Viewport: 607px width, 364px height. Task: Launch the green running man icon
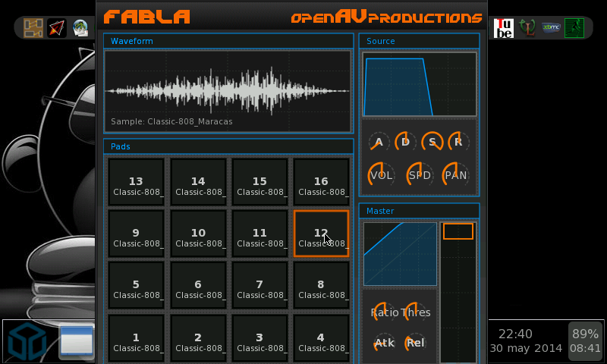pos(574,28)
